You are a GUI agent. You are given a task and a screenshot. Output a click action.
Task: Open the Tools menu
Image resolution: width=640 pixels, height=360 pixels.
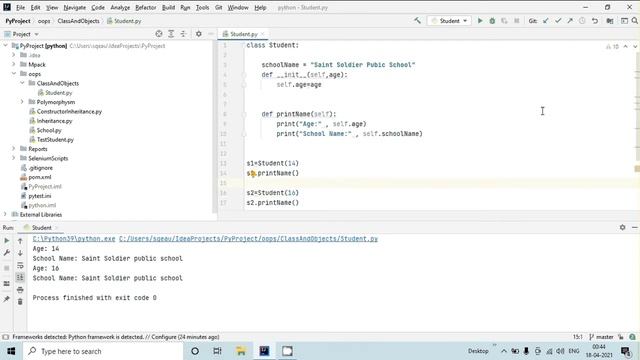click(x=202, y=7)
